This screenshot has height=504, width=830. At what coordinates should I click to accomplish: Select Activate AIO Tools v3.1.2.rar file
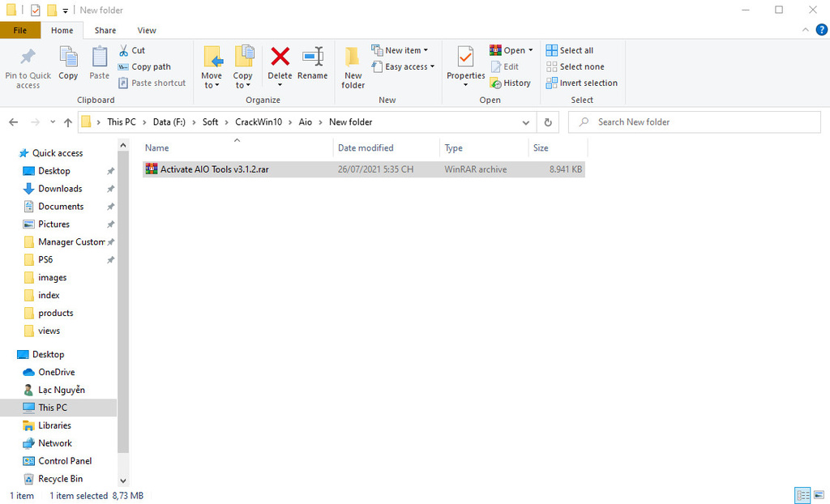coord(364,169)
